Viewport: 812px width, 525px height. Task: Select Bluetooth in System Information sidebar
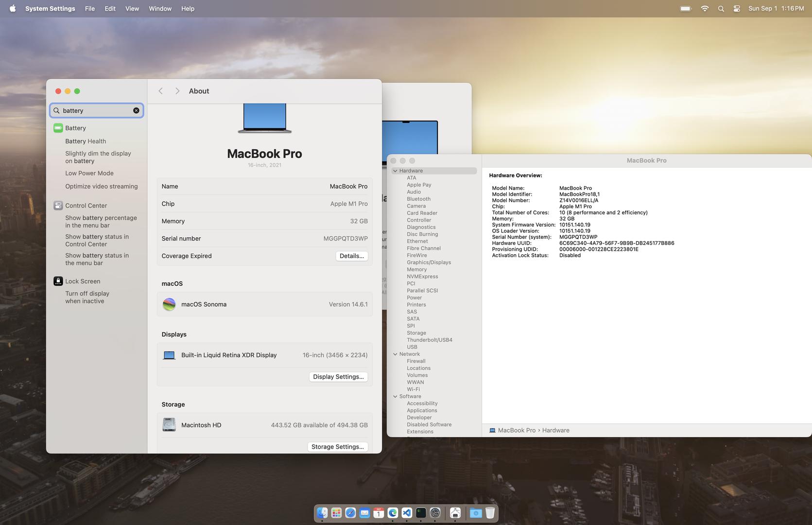(x=418, y=199)
